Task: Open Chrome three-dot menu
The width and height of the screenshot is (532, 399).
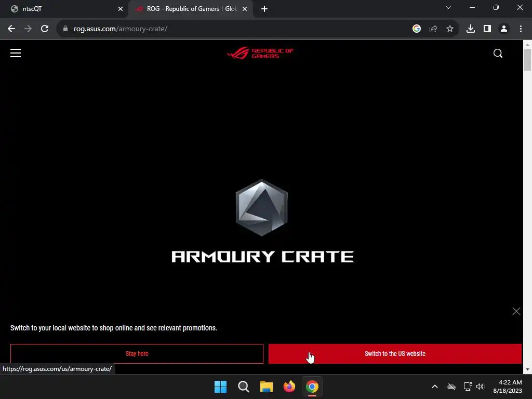Action: tap(521, 29)
